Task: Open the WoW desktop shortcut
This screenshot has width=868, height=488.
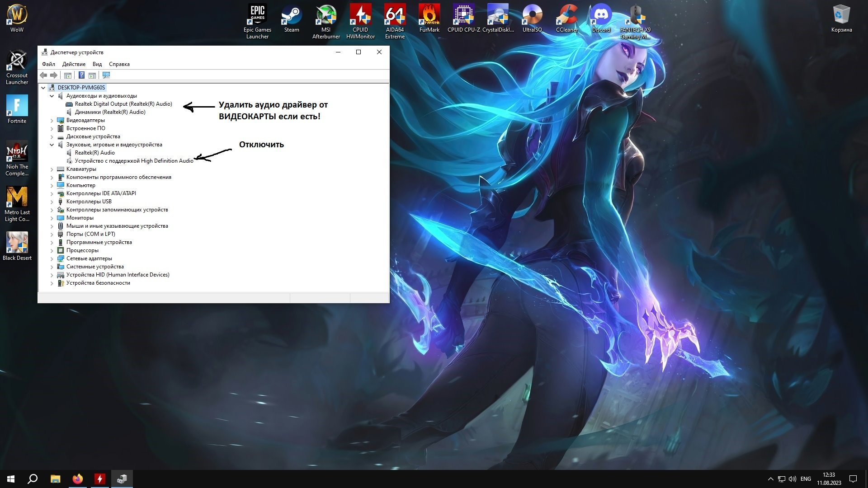Action: [17, 18]
